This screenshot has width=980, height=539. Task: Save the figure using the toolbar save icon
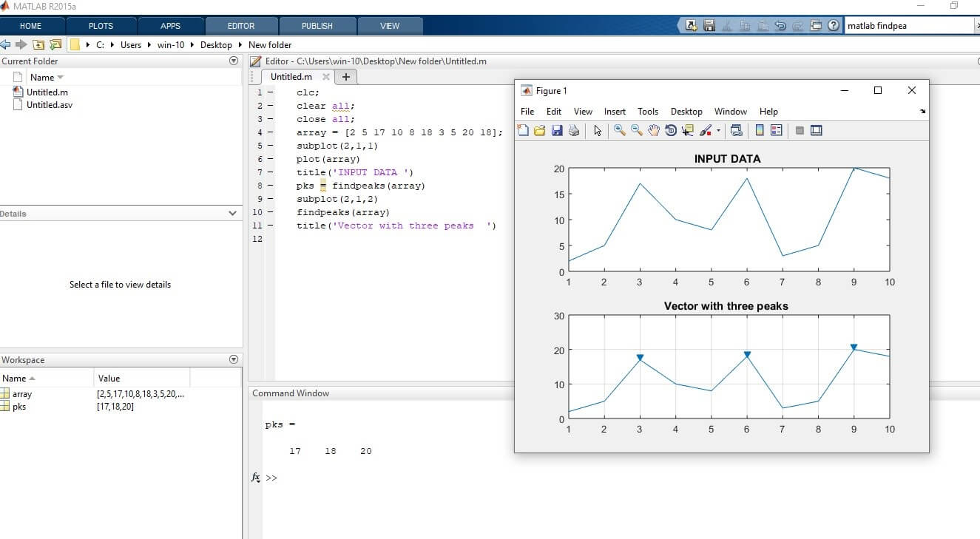(x=557, y=130)
